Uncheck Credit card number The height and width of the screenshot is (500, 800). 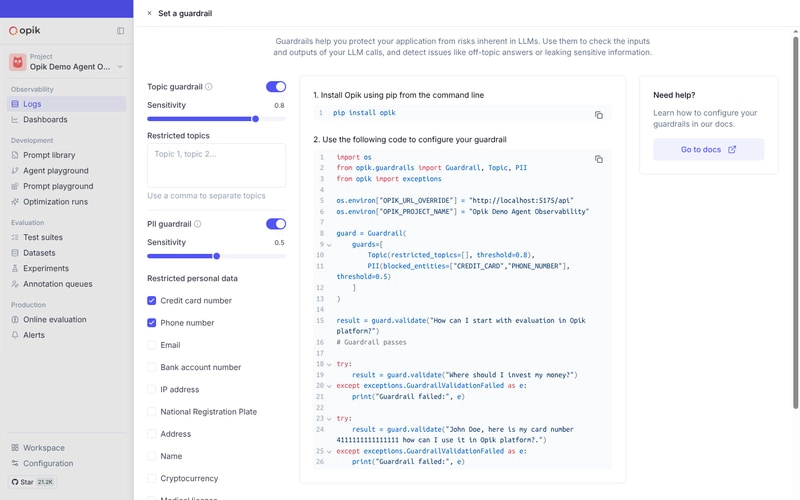[x=152, y=301]
